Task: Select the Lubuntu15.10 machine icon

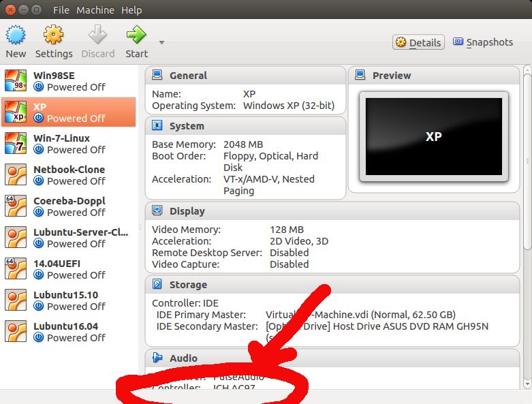Action: pyautogui.click(x=16, y=300)
